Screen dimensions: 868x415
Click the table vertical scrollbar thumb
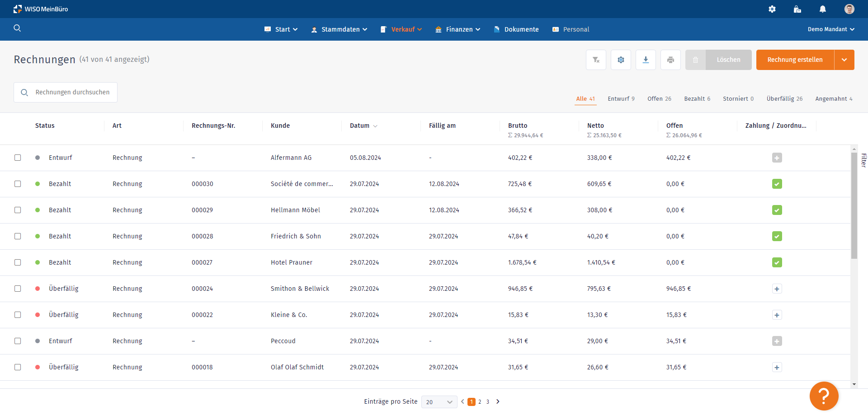click(854, 205)
